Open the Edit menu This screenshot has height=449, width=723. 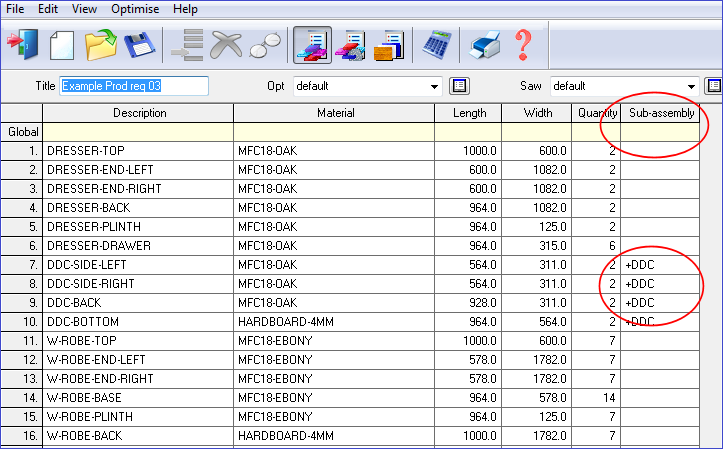tap(50, 9)
